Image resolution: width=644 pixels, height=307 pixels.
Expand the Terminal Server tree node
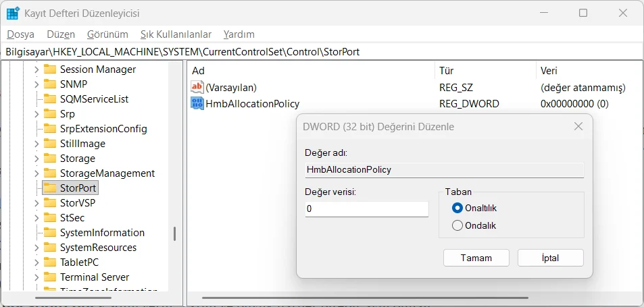point(36,277)
